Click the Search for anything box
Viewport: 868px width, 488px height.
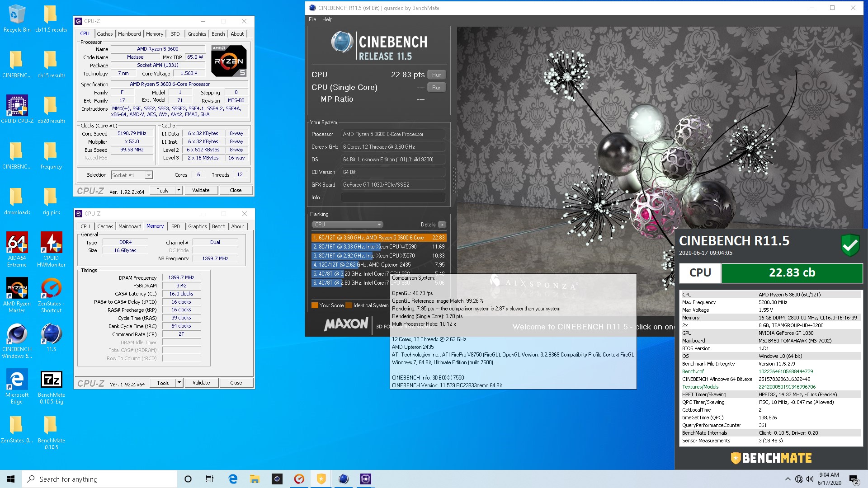[99, 479]
